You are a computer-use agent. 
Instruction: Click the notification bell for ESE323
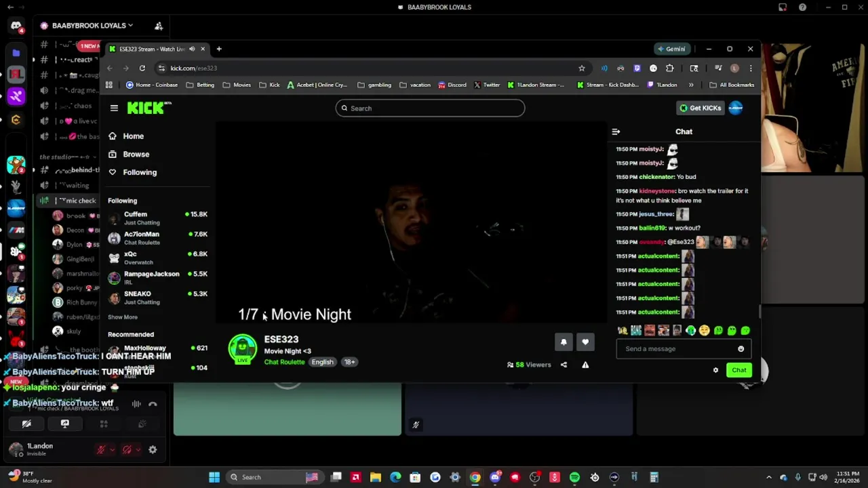[x=564, y=342]
